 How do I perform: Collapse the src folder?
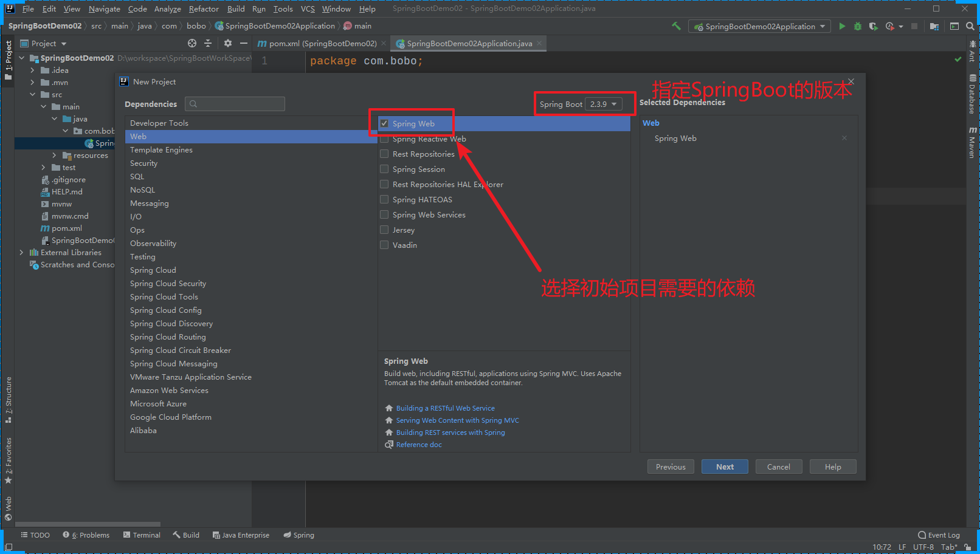pyautogui.click(x=33, y=95)
